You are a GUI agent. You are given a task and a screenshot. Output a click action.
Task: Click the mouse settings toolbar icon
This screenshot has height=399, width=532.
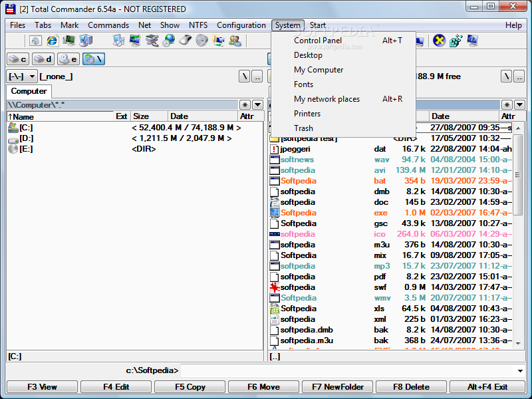coord(186,41)
